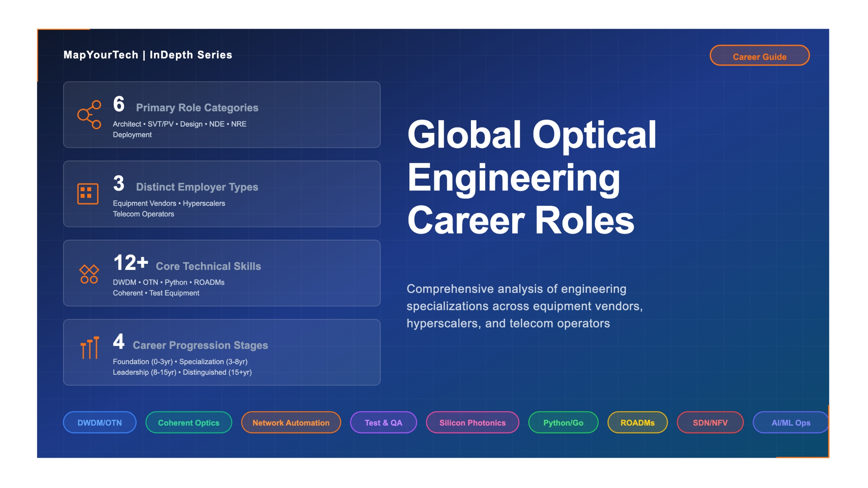Viewport: 868px width, 488px height.
Task: Click the yellow ROADMs tag
Action: 637,423
